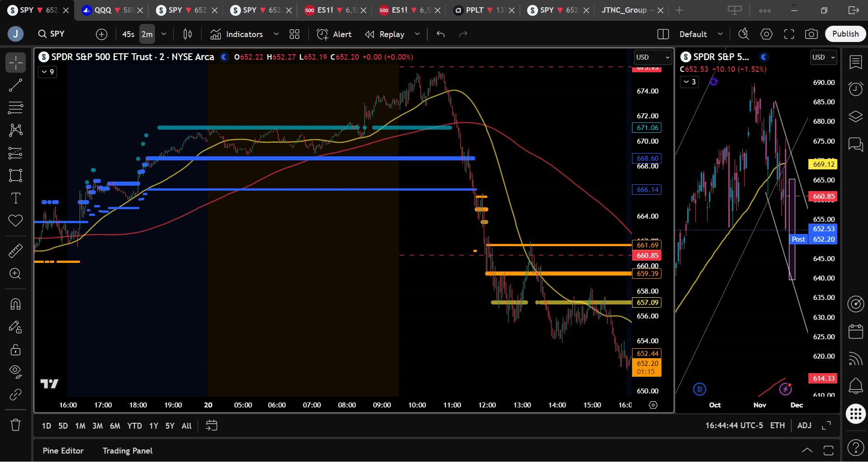
Task: Create a new Alert
Action: point(334,34)
